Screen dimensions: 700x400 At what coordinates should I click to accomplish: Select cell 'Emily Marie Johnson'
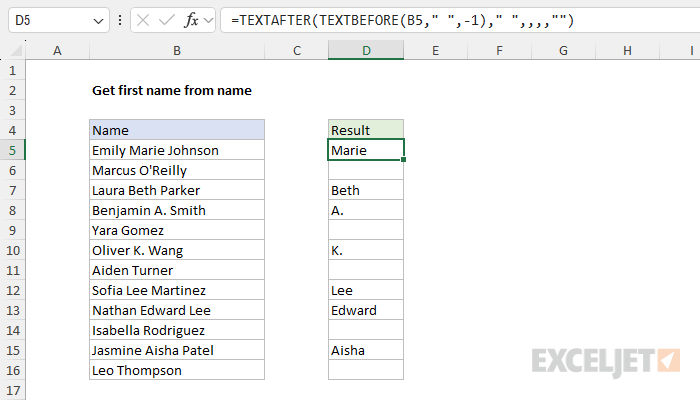click(x=177, y=150)
